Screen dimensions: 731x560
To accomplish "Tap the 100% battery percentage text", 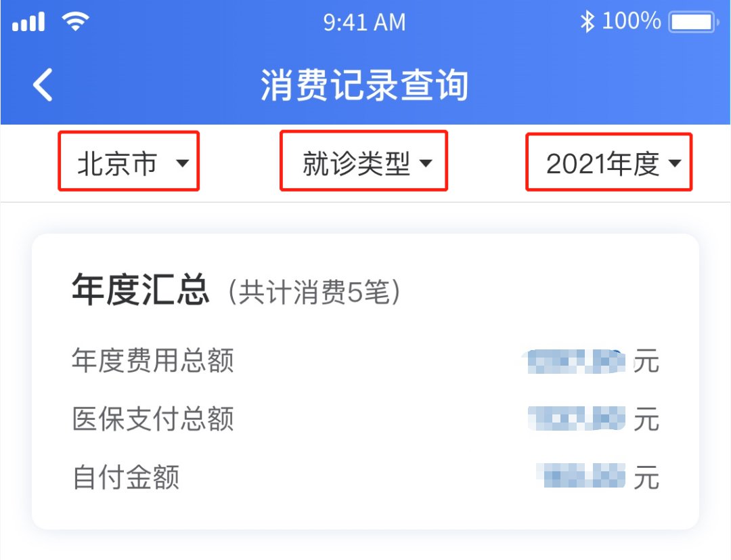I will (x=631, y=22).
